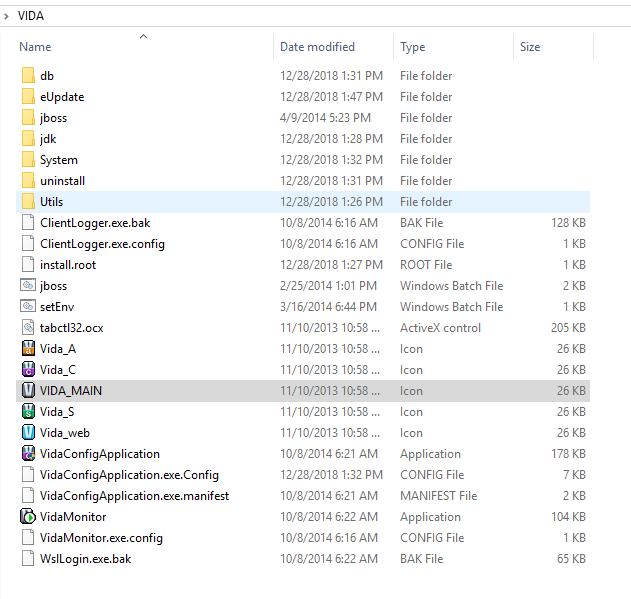Select the VidaMonitor application icon
Image resolution: width=631 pixels, height=599 pixels.
[29, 517]
